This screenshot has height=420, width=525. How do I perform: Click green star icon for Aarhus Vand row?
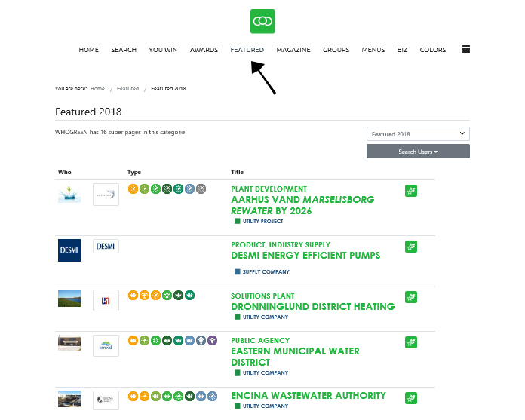coord(411,191)
